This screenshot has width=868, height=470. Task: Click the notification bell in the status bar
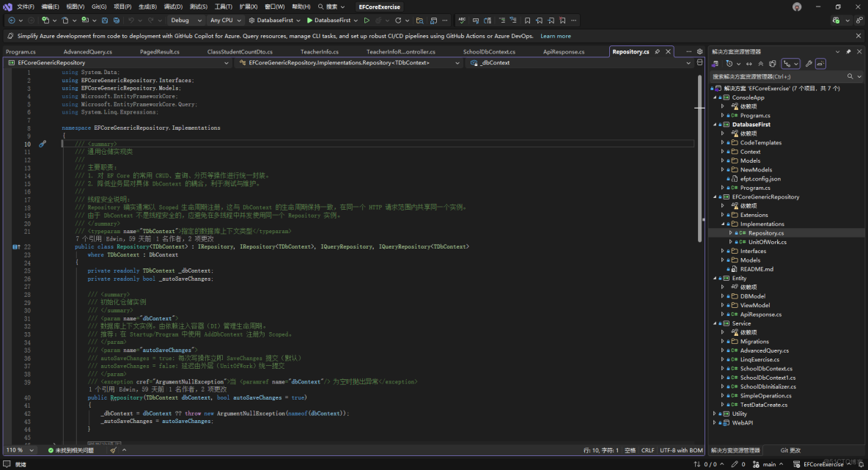pyautogui.click(x=861, y=464)
